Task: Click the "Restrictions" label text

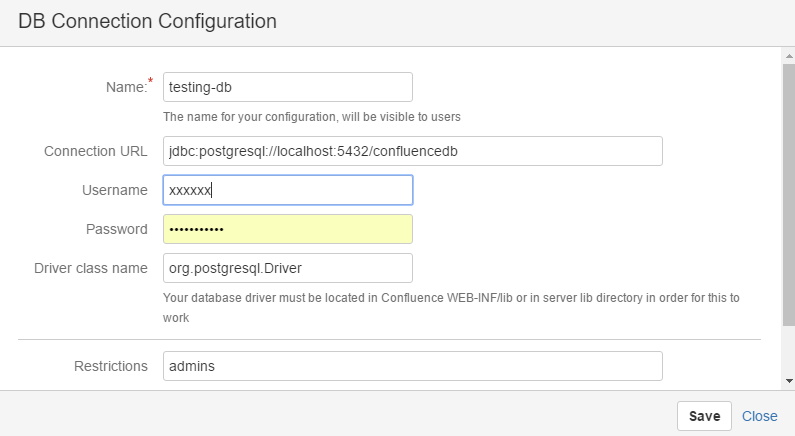Action: pos(111,366)
